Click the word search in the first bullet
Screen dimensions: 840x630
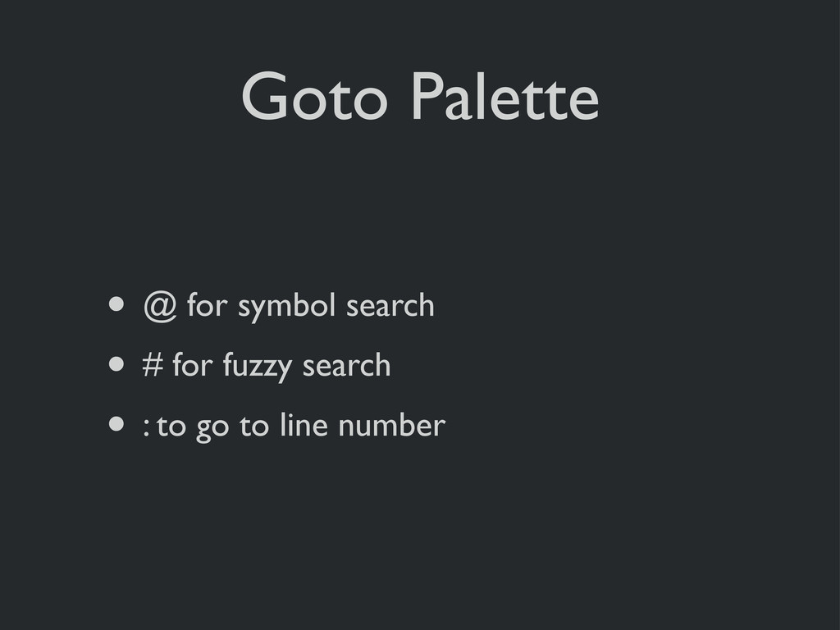point(390,305)
